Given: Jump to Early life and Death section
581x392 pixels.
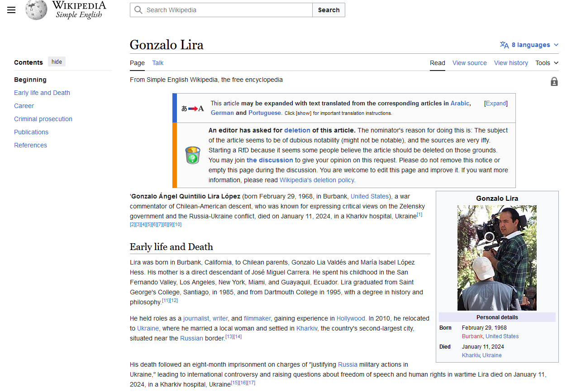Looking at the screenshot, I should coord(42,93).
